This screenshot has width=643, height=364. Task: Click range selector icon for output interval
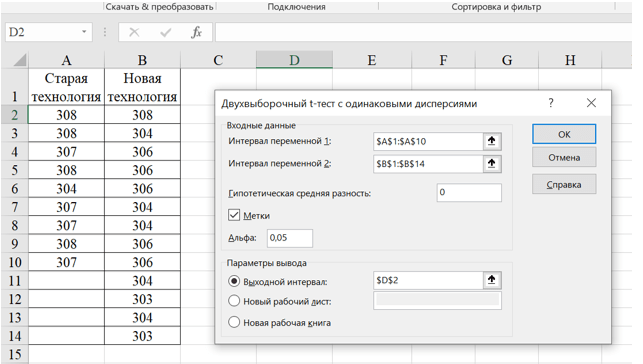pos(492,280)
